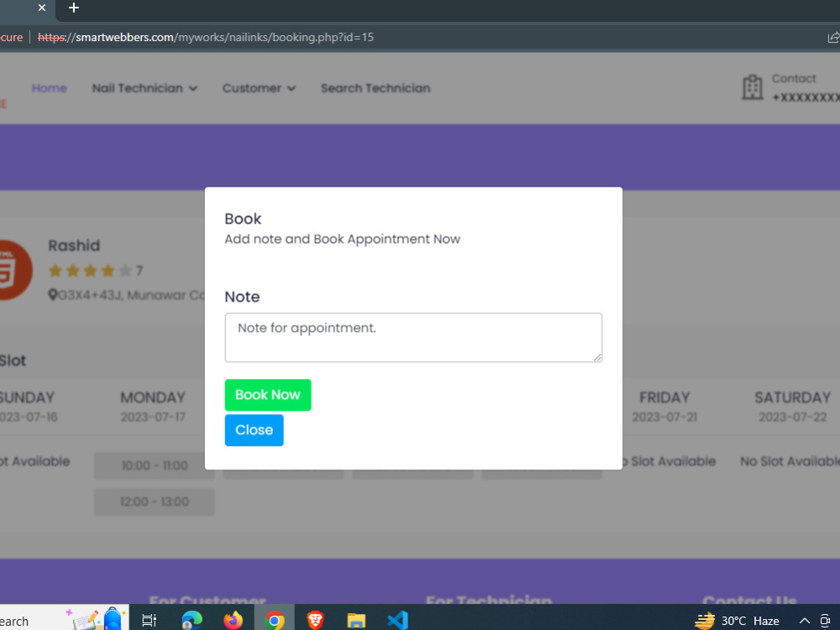Click the green Book Now button
Screen dimensions: 840x630
(268, 395)
